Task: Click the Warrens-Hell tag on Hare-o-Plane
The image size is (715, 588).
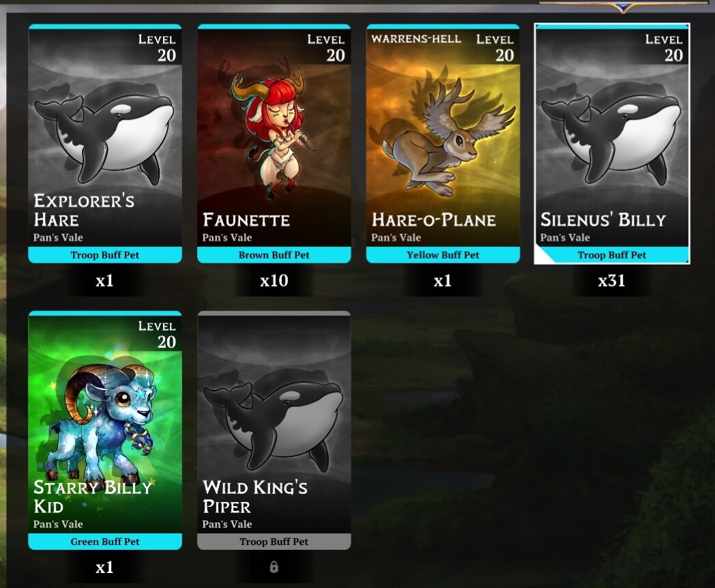Action: tap(416, 39)
